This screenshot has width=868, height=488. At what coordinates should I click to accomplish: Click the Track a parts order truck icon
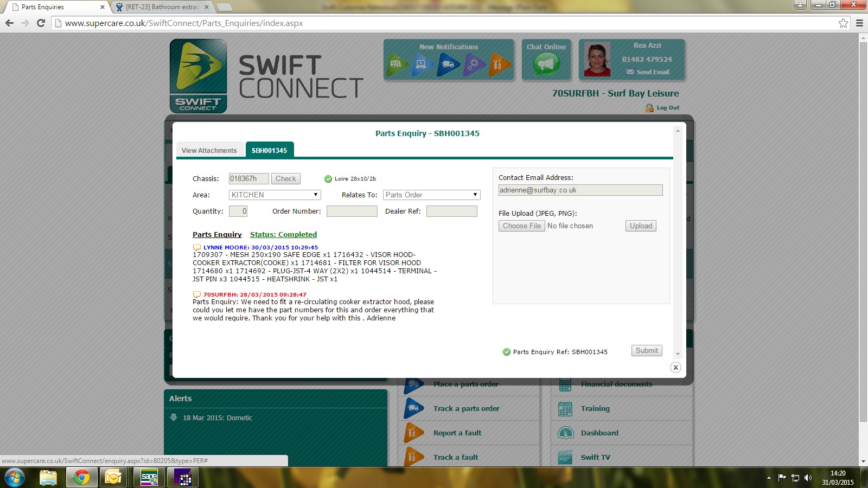[413, 408]
